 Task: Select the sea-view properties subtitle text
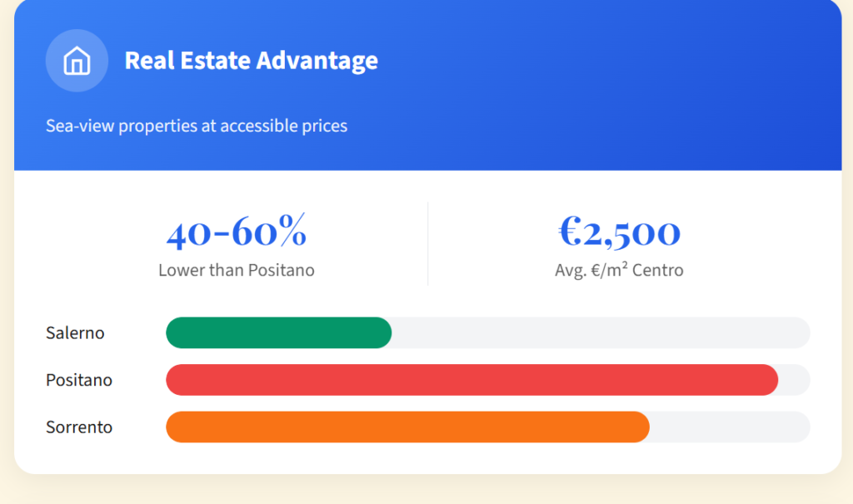197,126
